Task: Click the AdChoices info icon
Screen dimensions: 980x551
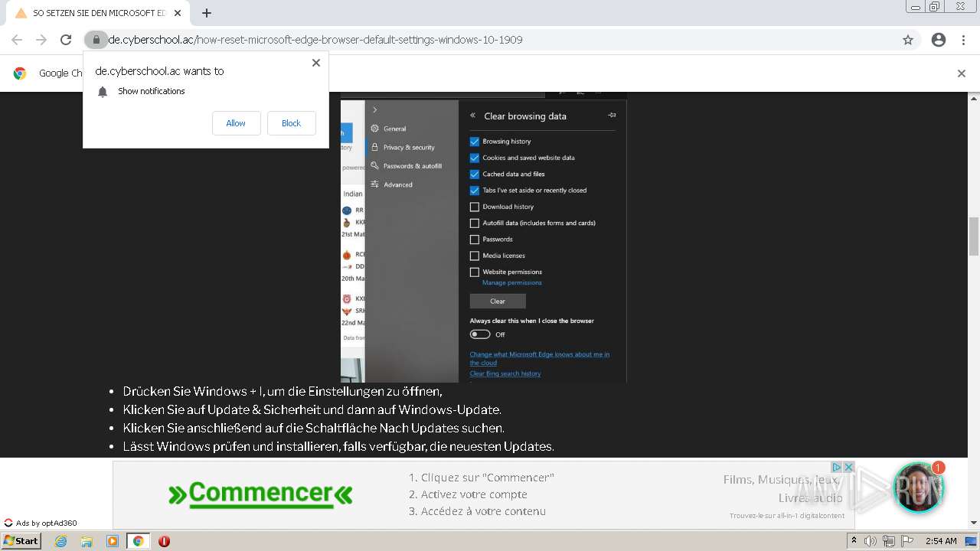Action: [837, 467]
